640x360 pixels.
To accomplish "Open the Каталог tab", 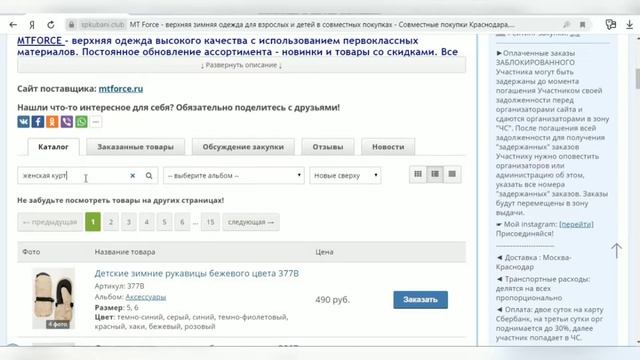I will tap(53, 147).
